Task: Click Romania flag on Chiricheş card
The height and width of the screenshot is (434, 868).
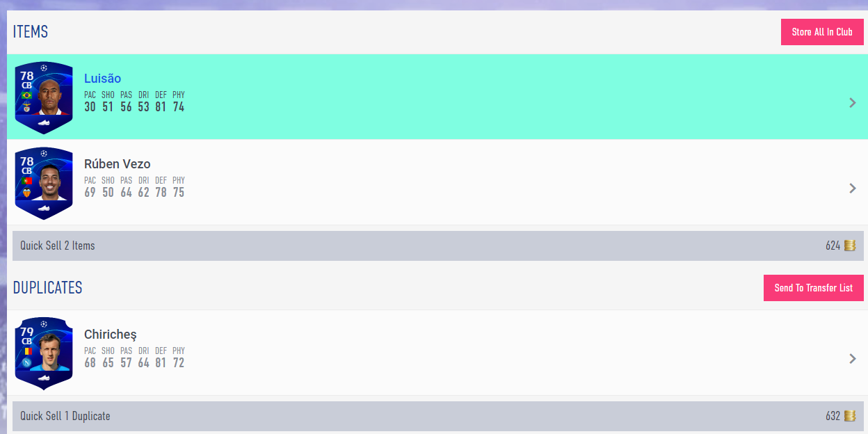Action: (27, 351)
